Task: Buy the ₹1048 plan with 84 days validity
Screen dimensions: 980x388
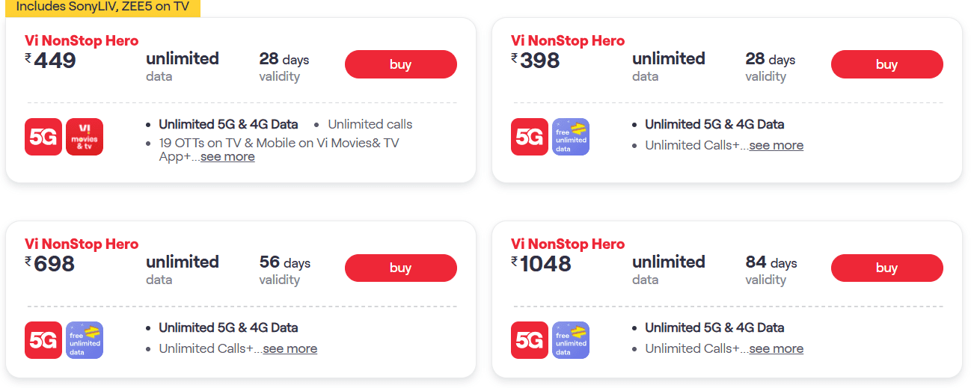Action: pyautogui.click(x=886, y=268)
